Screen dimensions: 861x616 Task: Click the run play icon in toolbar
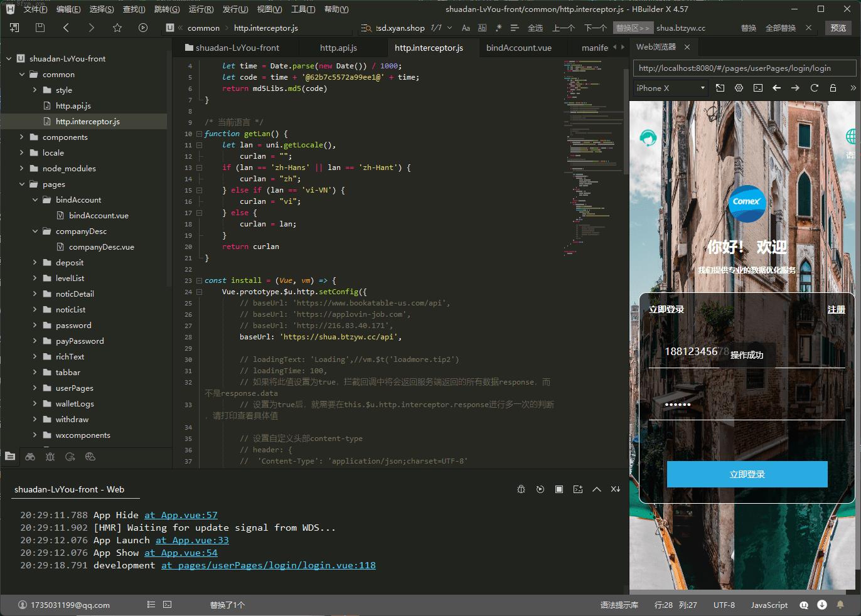(x=143, y=28)
